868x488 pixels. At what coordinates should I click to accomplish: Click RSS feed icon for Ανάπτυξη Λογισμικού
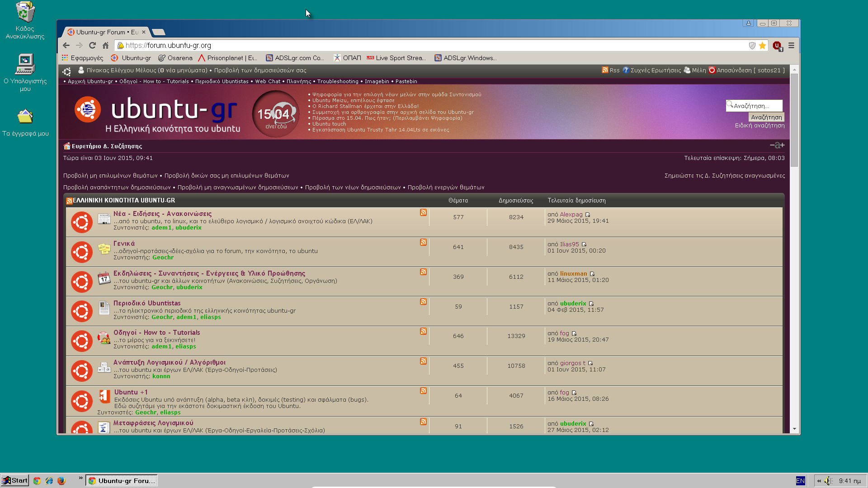tap(423, 361)
